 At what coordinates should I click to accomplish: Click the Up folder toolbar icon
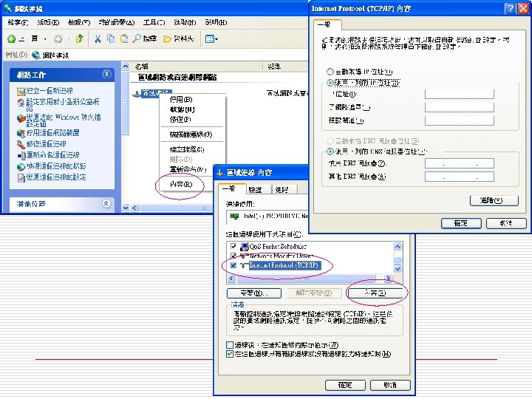pyautogui.click(x=79, y=38)
